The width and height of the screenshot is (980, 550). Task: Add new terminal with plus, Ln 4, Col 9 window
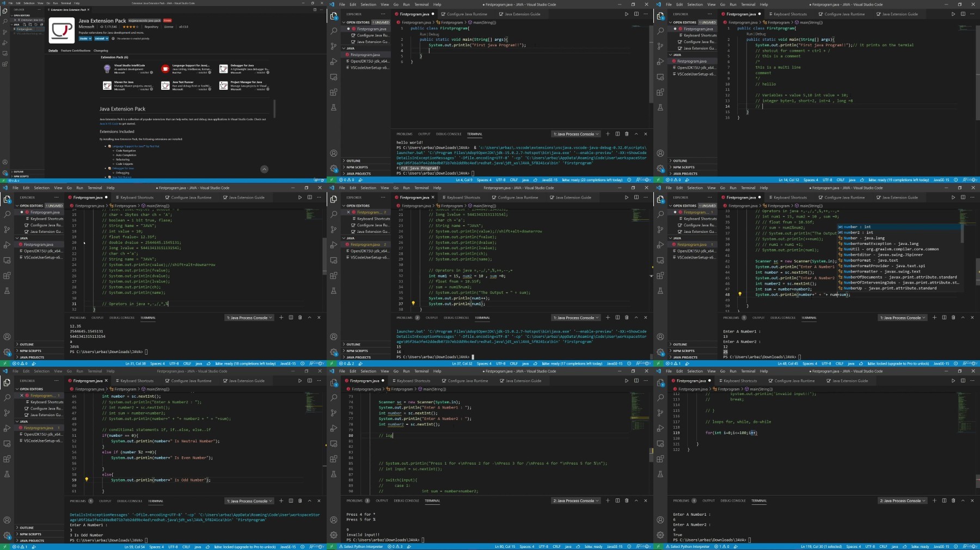click(x=608, y=134)
